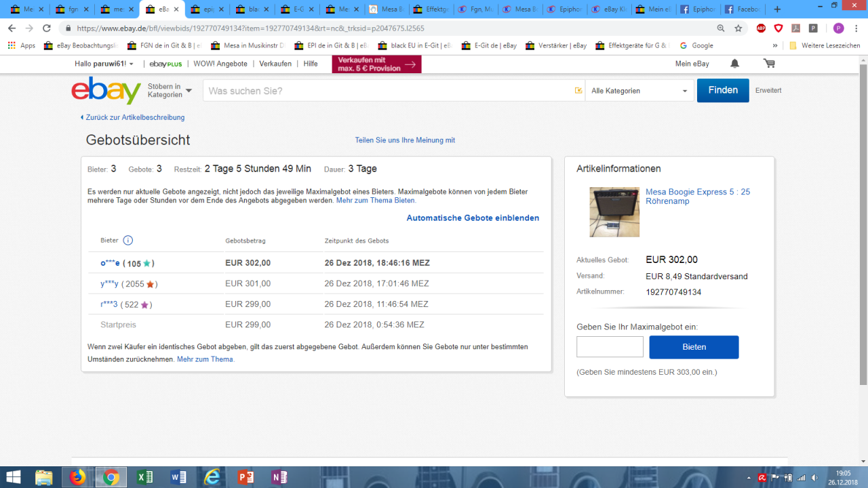Launch Firefox from the taskbar
The height and width of the screenshot is (488, 868).
pos(78,477)
